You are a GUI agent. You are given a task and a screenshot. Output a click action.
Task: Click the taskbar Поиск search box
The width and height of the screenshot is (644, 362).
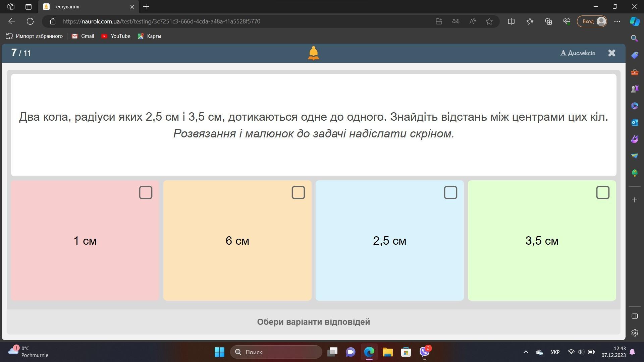pos(276,352)
